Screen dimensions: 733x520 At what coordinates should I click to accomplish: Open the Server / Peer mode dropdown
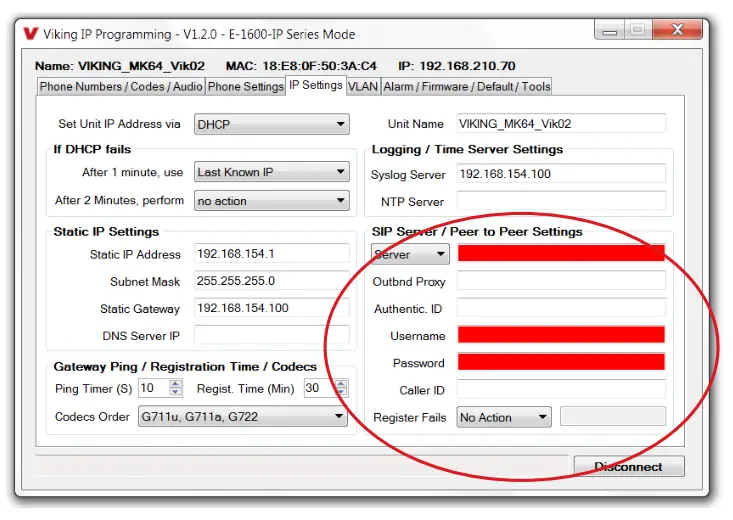pos(410,254)
